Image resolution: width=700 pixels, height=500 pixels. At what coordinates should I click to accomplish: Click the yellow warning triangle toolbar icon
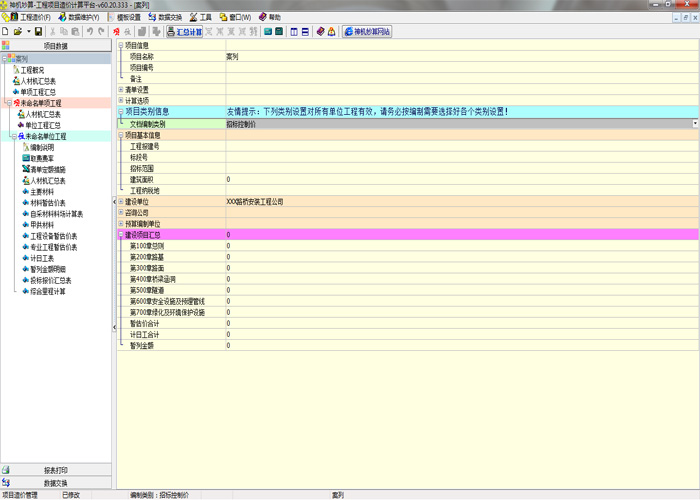pyautogui.click(x=331, y=32)
